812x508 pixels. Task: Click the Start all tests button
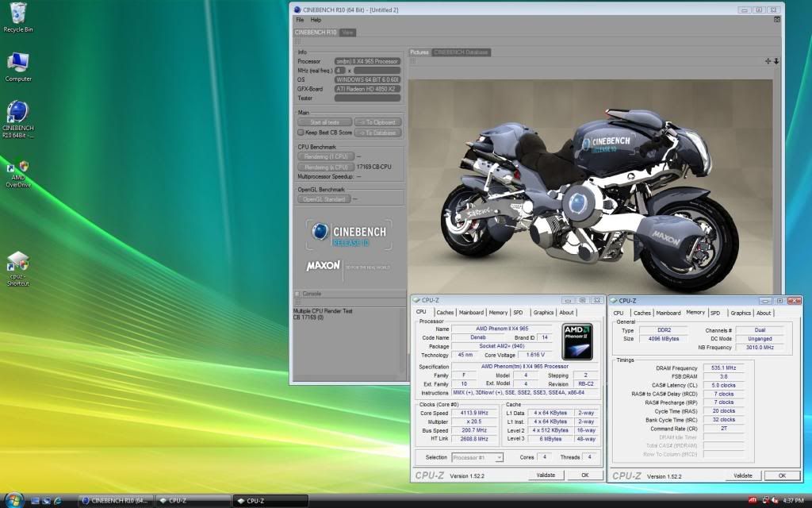[x=324, y=122]
